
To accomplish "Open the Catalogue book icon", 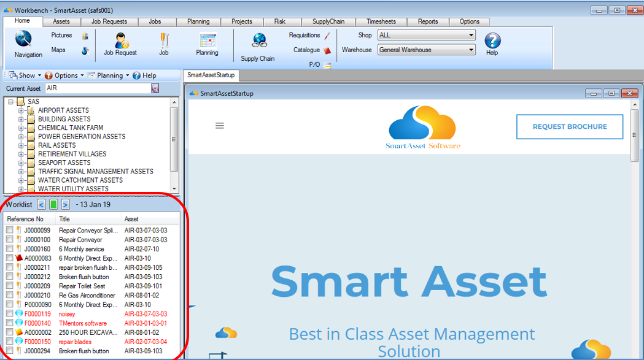I will pyautogui.click(x=327, y=50).
